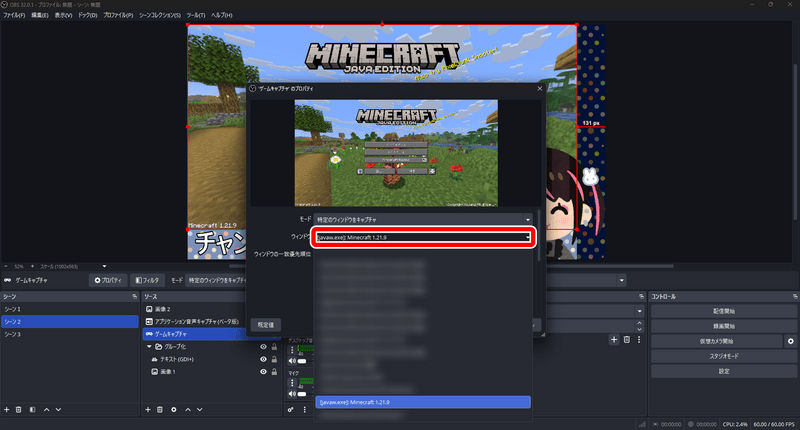Increase transition duration stepper
This screenshot has height=430, width=800.
point(639,323)
